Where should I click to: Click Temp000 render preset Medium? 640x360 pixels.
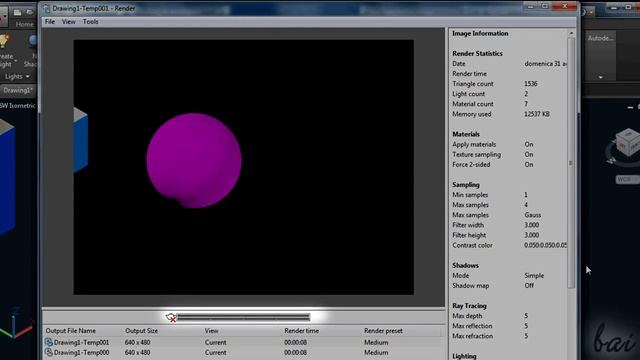pyautogui.click(x=376, y=352)
